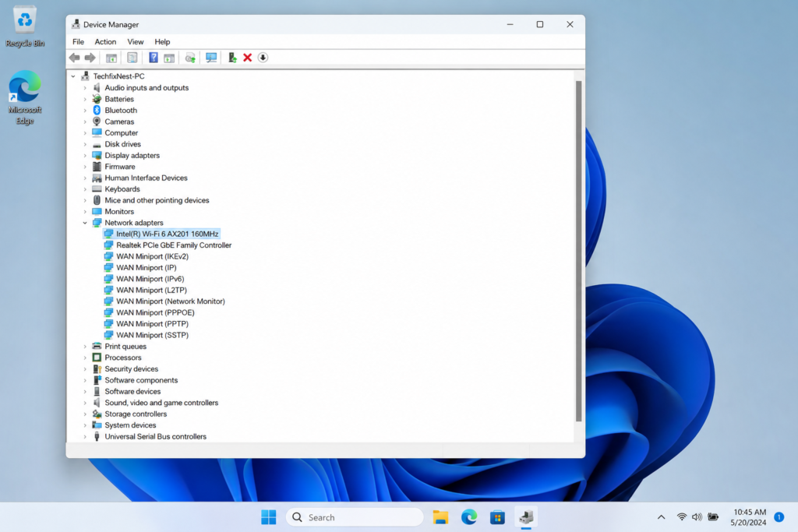Click the Enable device toolbar icon
The height and width of the screenshot is (532, 798).
click(232, 58)
